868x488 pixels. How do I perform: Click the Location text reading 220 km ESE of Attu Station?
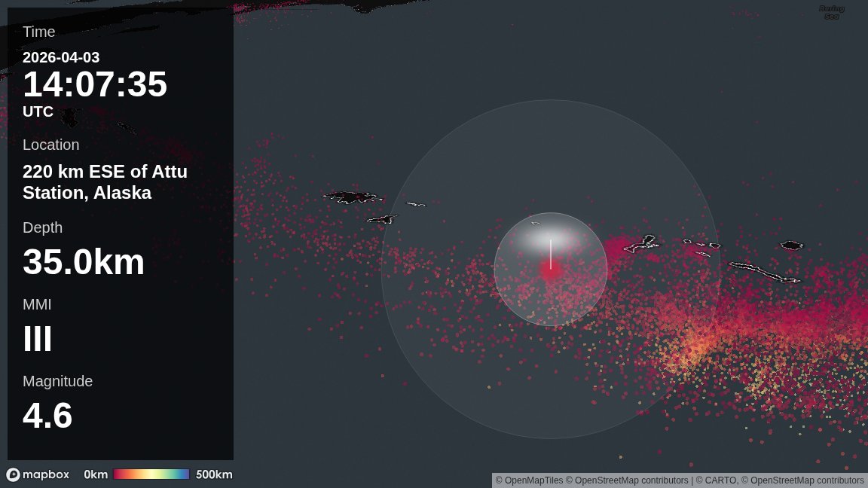point(105,181)
